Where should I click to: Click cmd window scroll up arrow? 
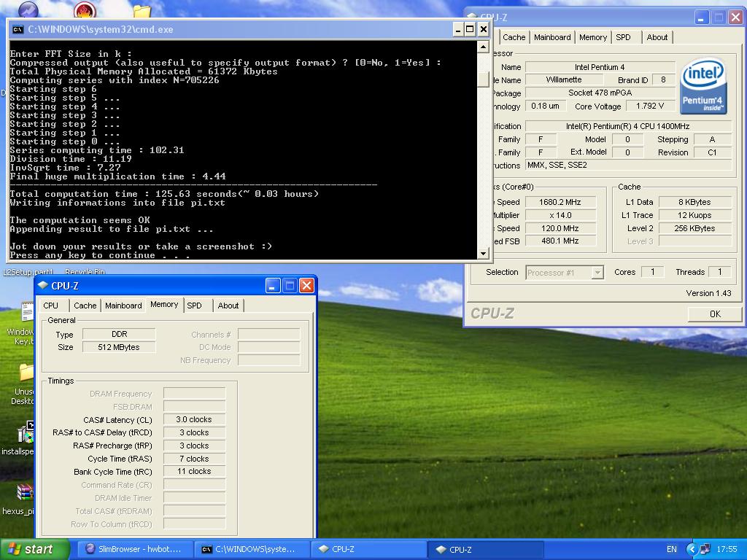[483, 47]
